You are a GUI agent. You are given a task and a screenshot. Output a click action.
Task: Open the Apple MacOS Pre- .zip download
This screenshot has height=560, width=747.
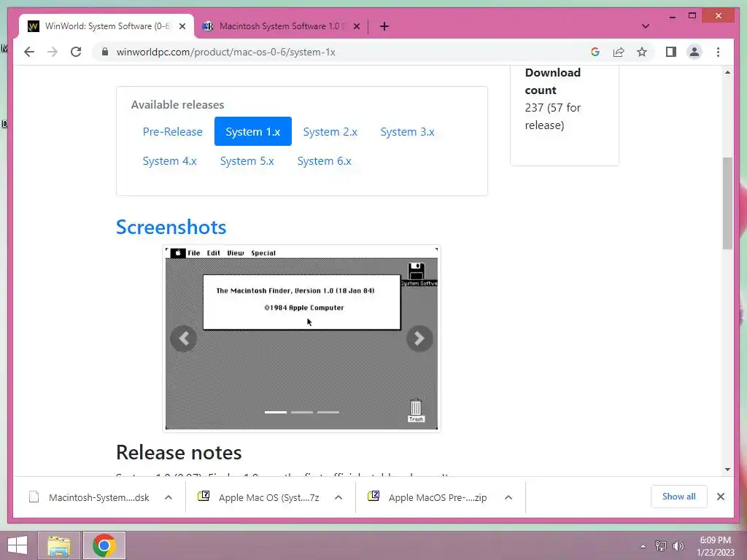(427, 497)
